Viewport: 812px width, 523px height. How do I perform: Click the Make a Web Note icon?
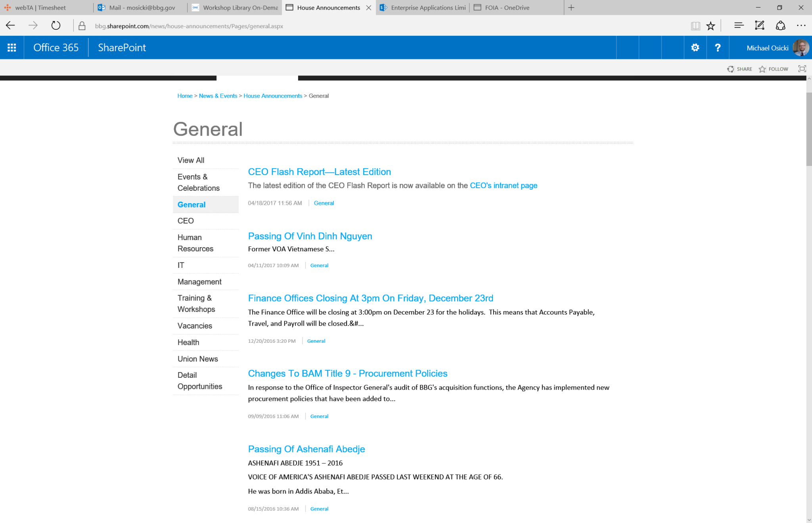pos(760,26)
